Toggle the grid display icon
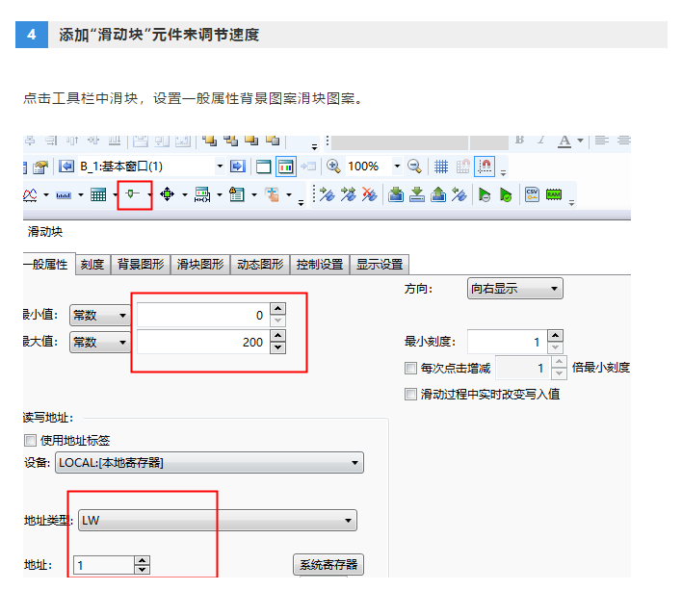Viewport: 682px width, 616px height. tap(441, 166)
